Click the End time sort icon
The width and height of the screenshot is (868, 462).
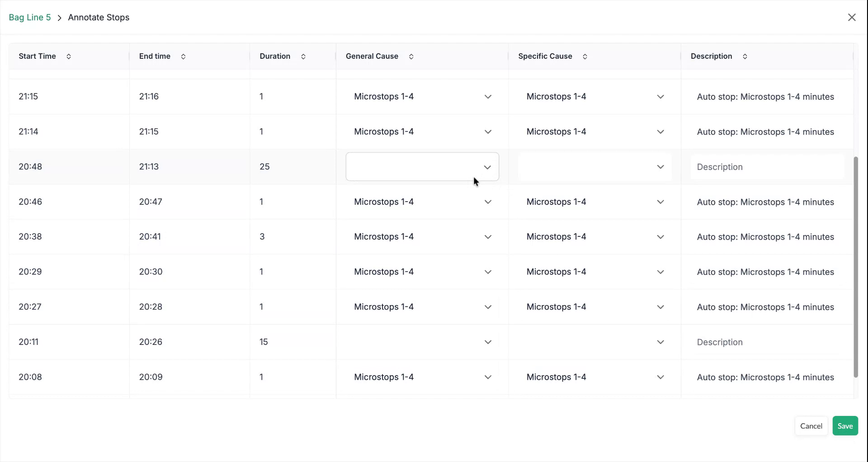183,57
